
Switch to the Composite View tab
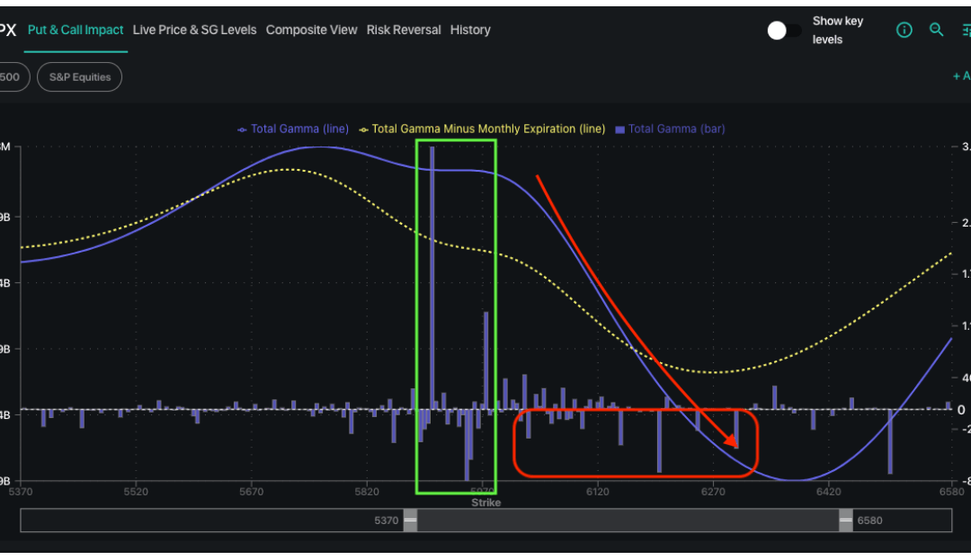pos(312,30)
